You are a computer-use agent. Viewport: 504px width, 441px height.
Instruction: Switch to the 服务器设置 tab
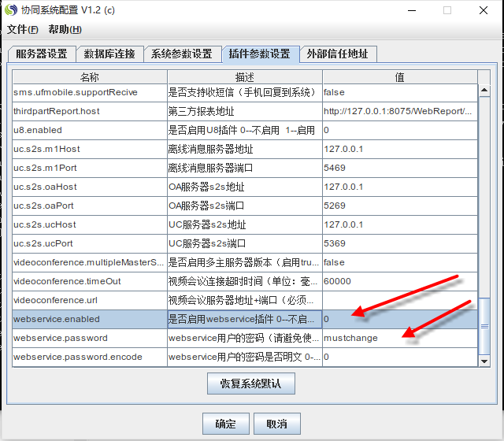pos(42,54)
